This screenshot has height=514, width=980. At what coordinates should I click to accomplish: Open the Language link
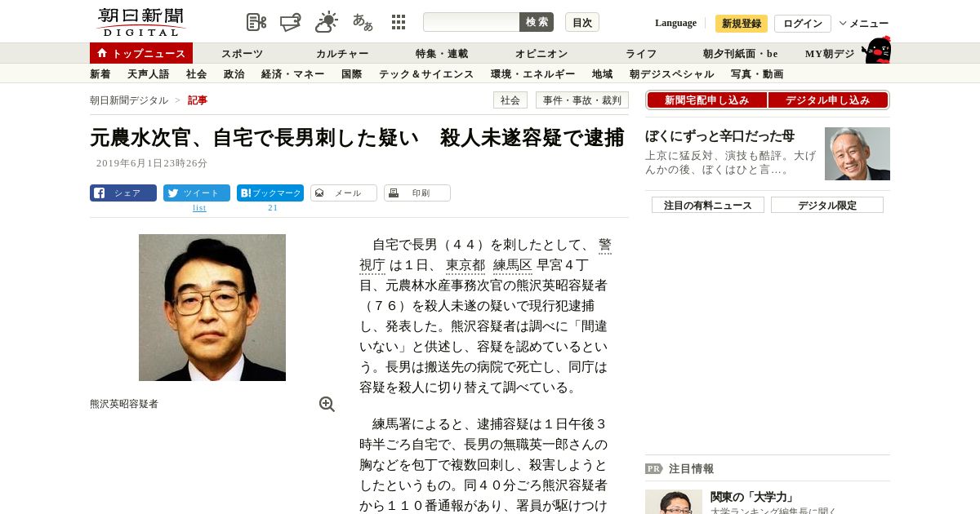click(x=675, y=23)
